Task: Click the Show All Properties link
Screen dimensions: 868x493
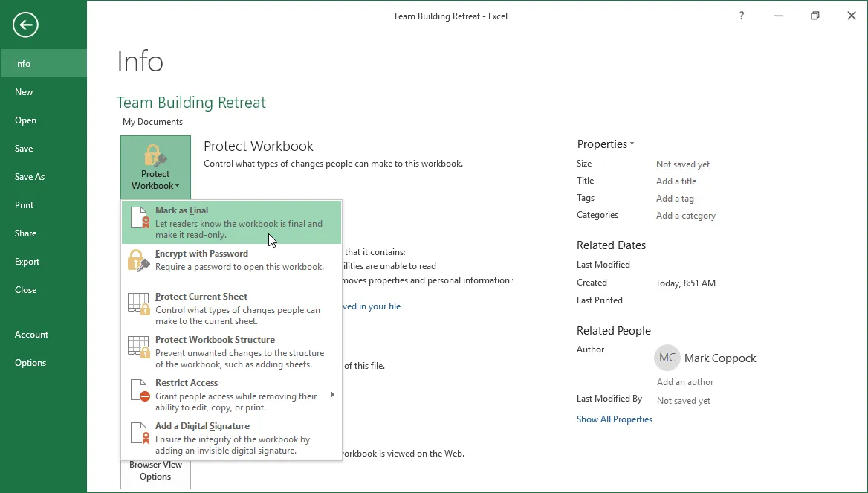Action: click(614, 419)
